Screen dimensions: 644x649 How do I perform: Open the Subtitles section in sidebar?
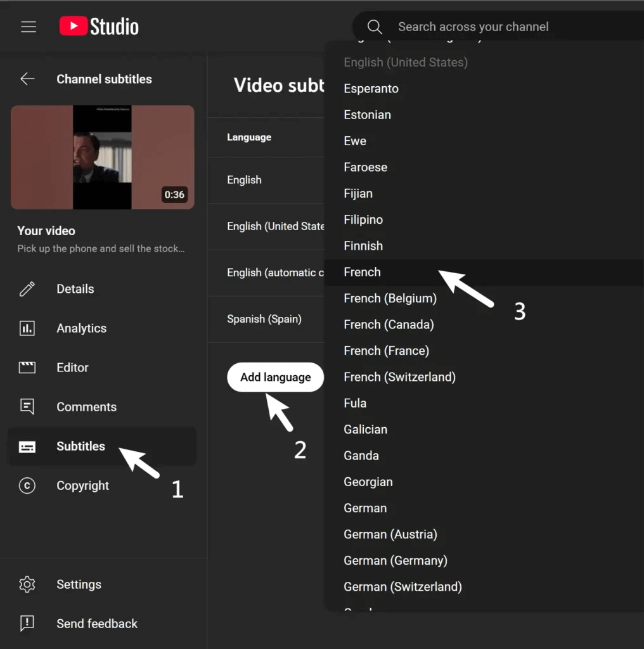tap(80, 446)
